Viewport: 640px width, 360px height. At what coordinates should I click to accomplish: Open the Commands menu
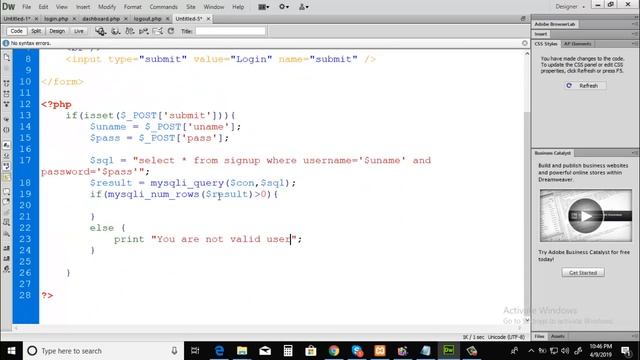(x=163, y=7)
